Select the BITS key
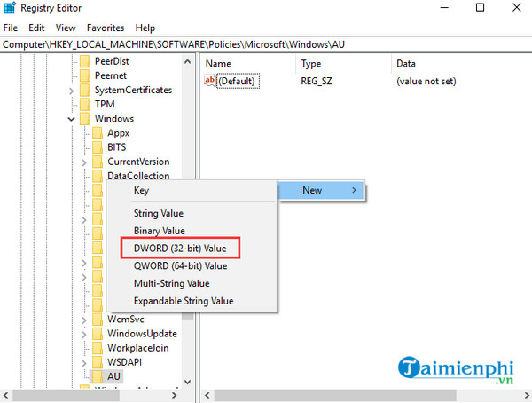The width and height of the screenshot is (532, 403). (117, 147)
